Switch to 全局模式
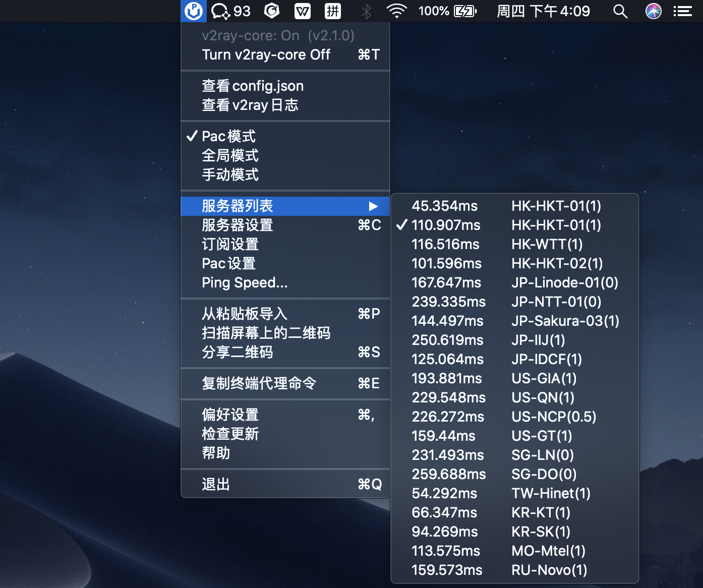 tap(285, 155)
